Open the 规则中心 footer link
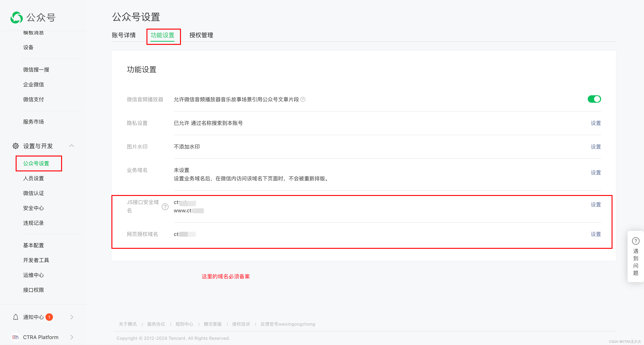The width and height of the screenshot is (644, 345). 184,324
